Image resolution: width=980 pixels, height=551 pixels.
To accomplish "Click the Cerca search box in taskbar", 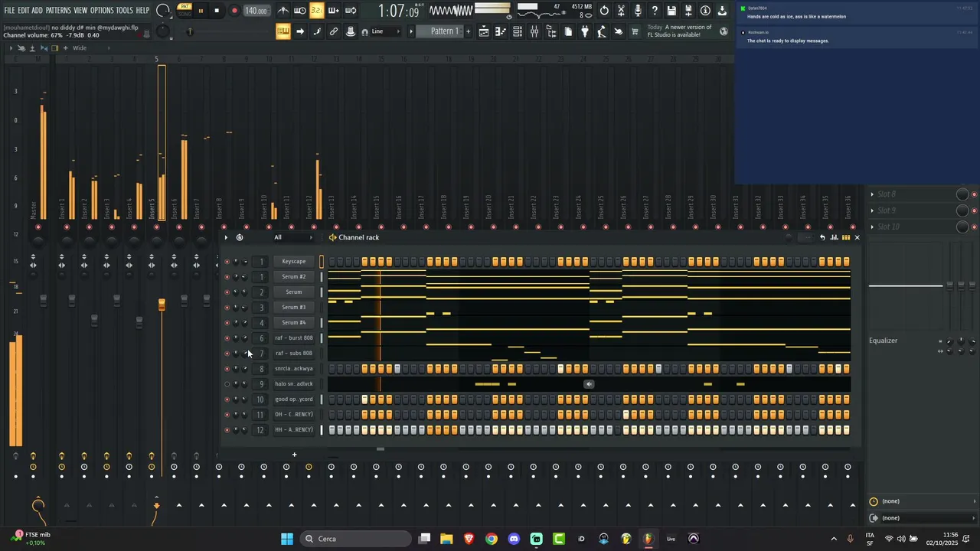I will tap(354, 539).
